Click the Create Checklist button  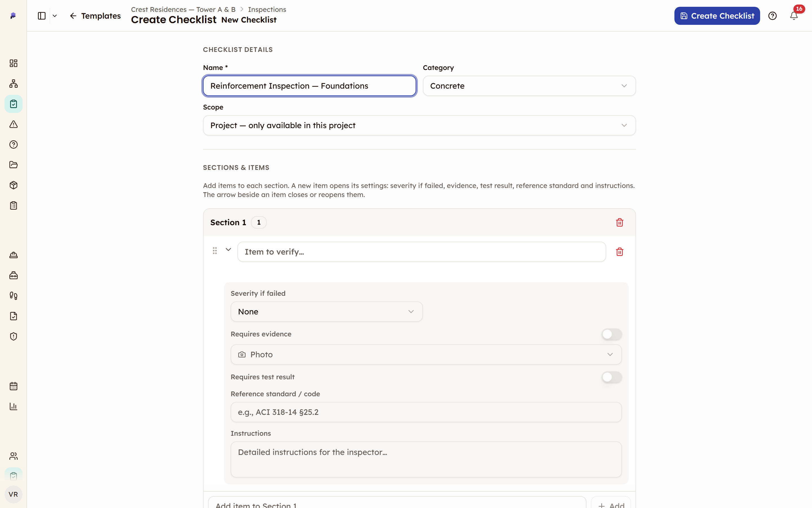717,16
